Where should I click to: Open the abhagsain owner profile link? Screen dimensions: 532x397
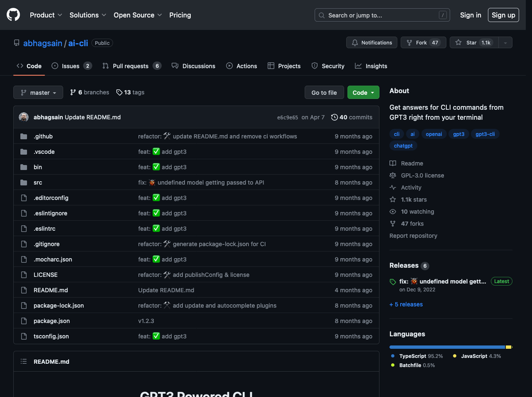tap(43, 43)
